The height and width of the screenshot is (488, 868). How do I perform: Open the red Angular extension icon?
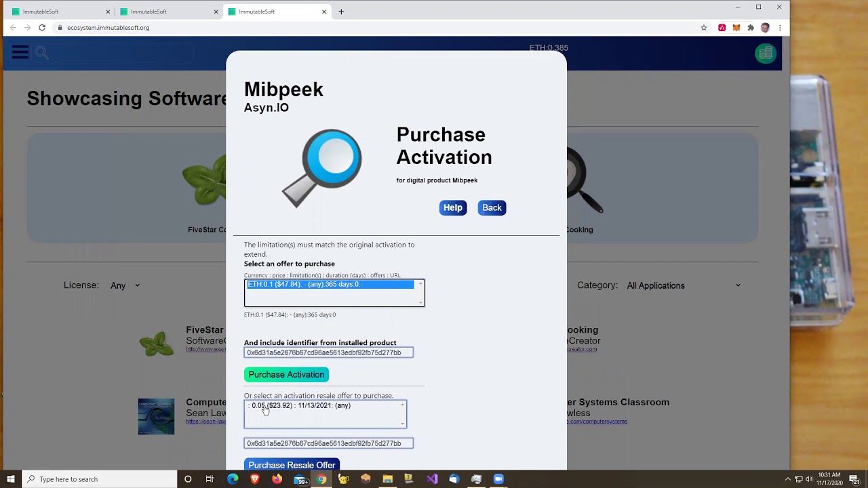tap(722, 28)
